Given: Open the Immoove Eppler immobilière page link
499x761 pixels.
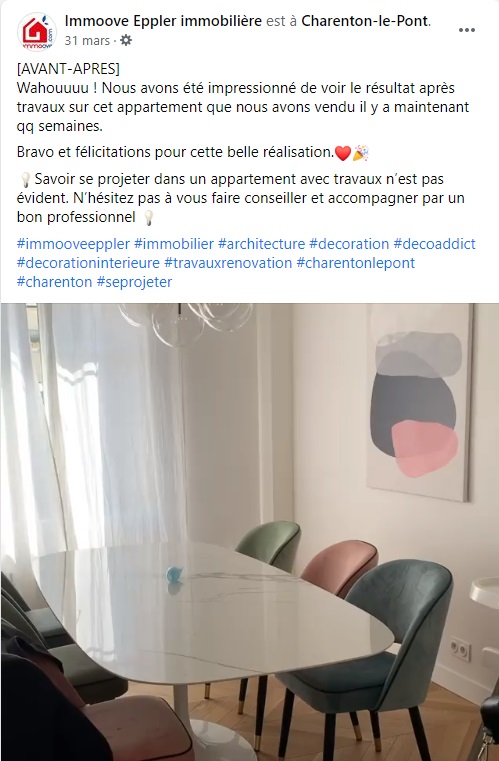Looking at the screenshot, I should pyautogui.click(x=163, y=21).
